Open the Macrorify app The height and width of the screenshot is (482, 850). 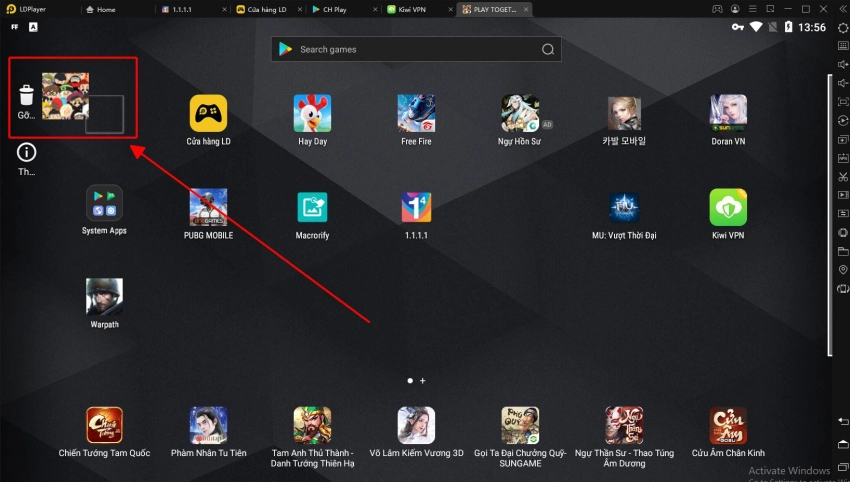[312, 207]
